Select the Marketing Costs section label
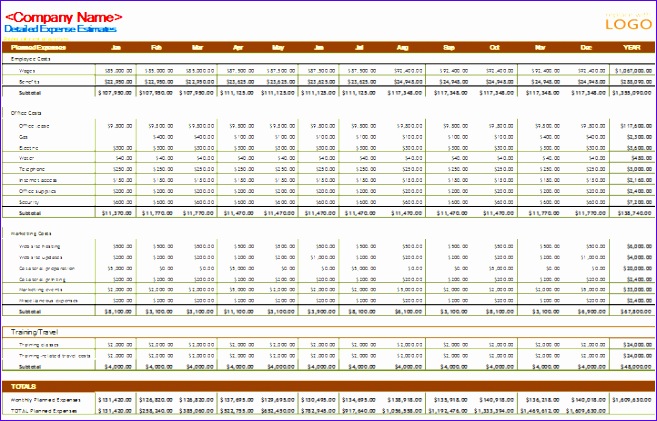657x421 pixels. tap(31, 233)
